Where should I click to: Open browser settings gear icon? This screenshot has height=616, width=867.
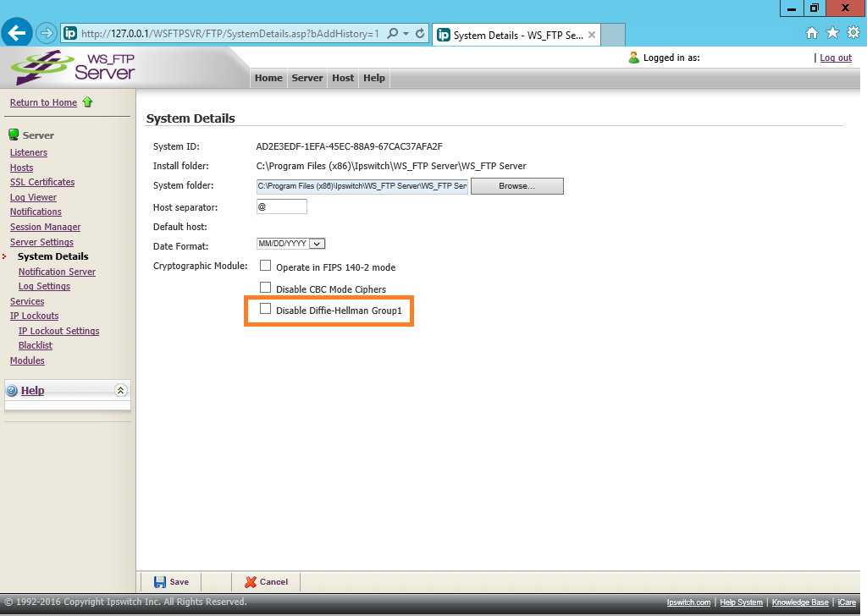[853, 33]
